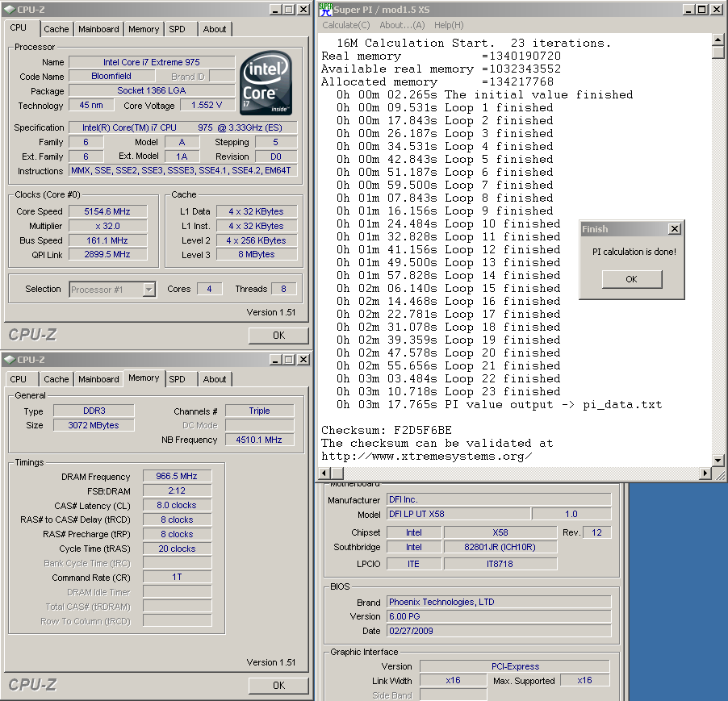Open Mainboard tab in lower CPU-Z window
728x701 pixels.
click(x=98, y=379)
